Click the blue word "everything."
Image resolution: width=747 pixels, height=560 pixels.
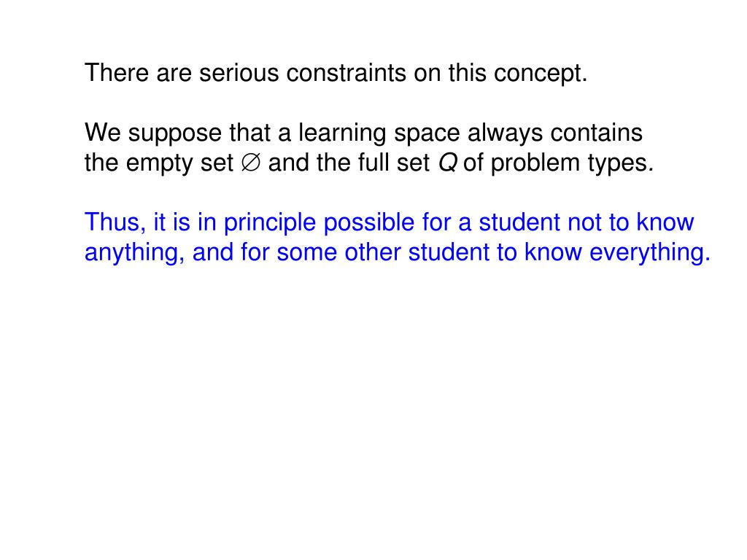point(650,253)
